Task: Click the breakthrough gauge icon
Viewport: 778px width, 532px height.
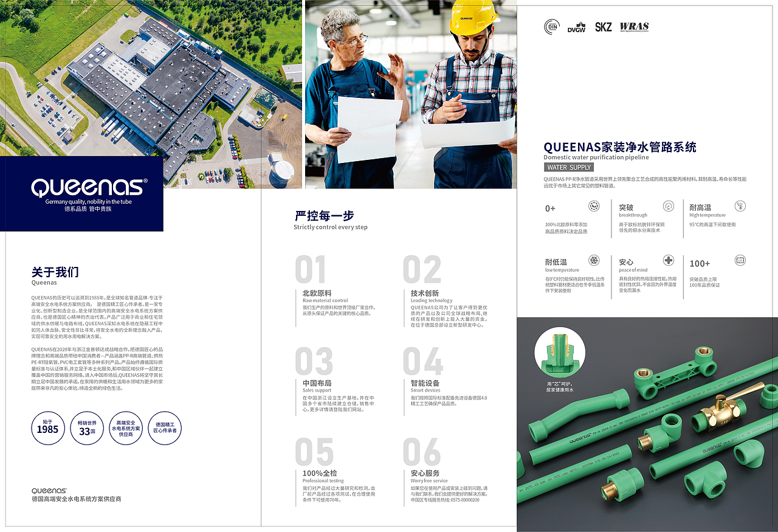Action: [668, 207]
